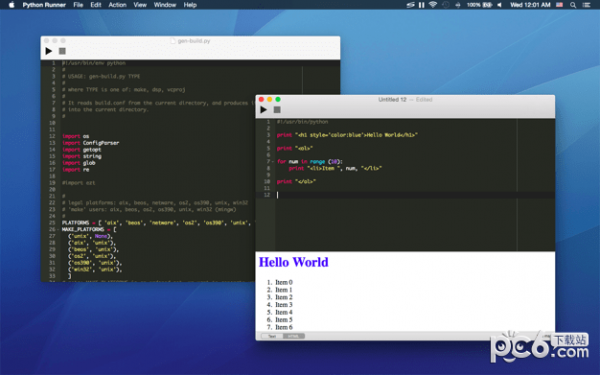
Task: Click the leftmost swirl status icon
Action: pyautogui.click(x=410, y=5)
